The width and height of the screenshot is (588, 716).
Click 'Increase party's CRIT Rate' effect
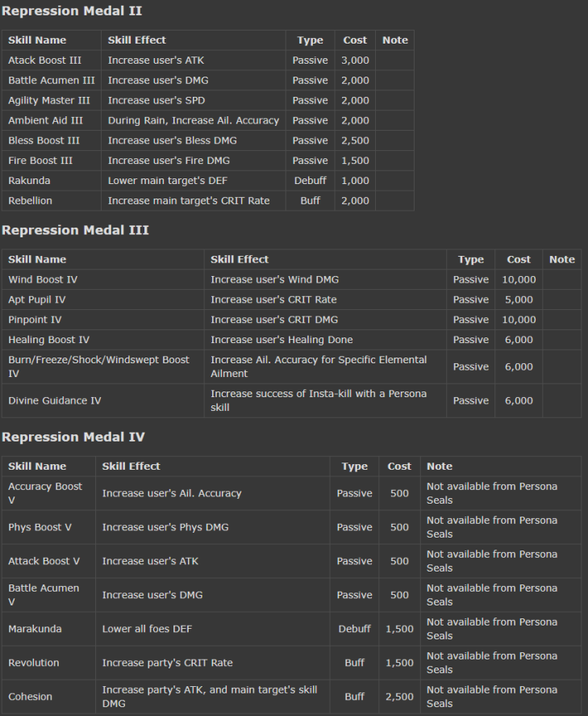click(x=168, y=663)
